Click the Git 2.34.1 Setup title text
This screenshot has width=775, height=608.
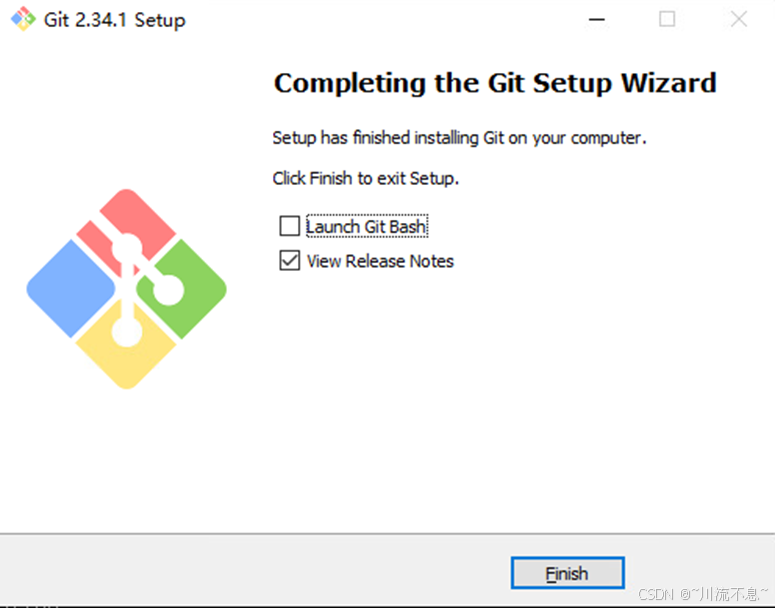pos(115,20)
